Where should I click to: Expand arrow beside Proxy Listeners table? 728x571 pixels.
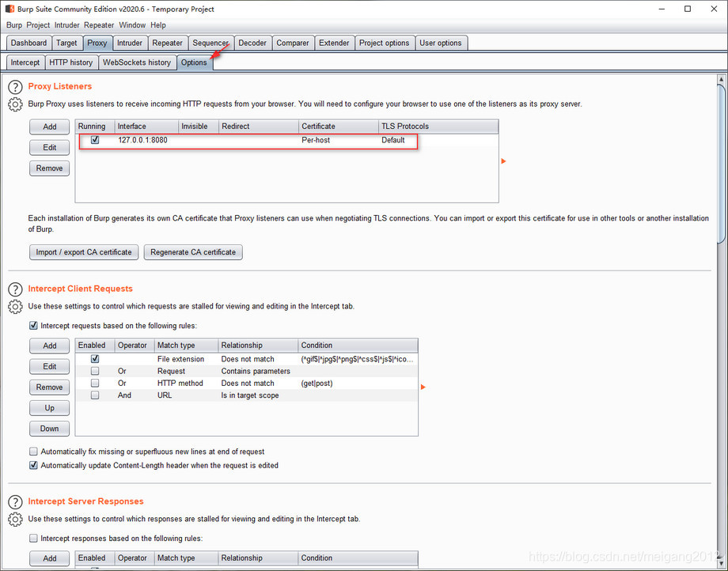click(x=503, y=161)
